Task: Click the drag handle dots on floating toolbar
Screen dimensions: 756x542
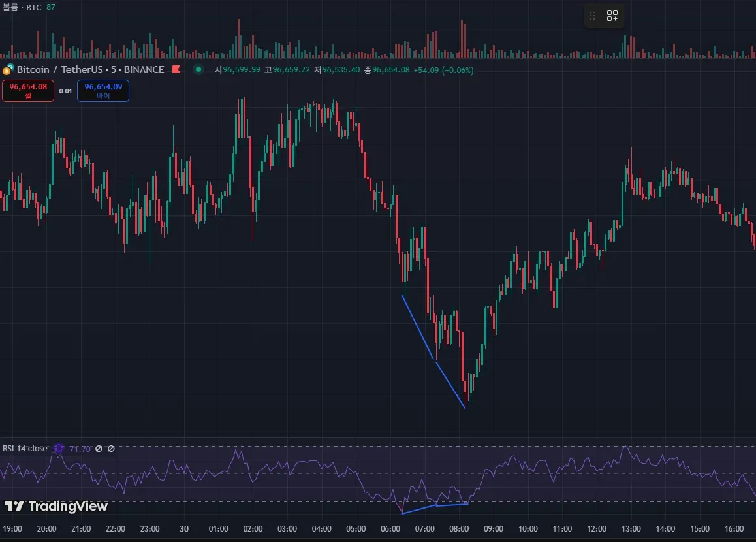Action: coord(593,16)
